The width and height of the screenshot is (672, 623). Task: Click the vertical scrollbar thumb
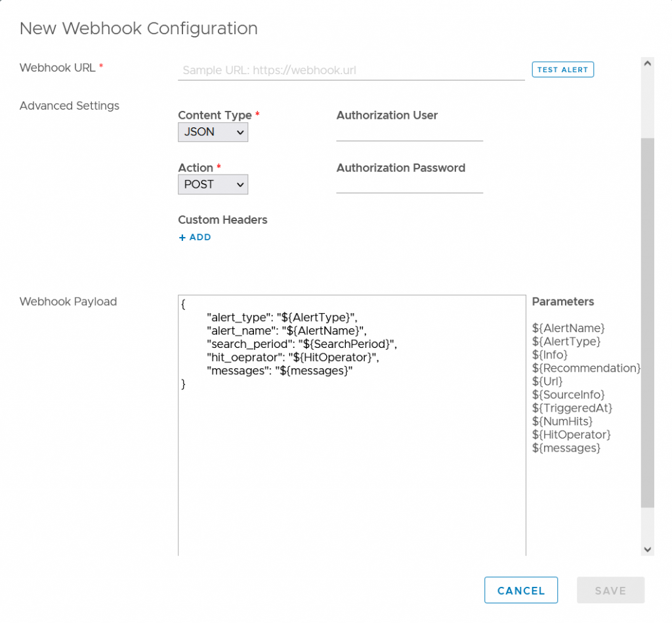[648, 322]
